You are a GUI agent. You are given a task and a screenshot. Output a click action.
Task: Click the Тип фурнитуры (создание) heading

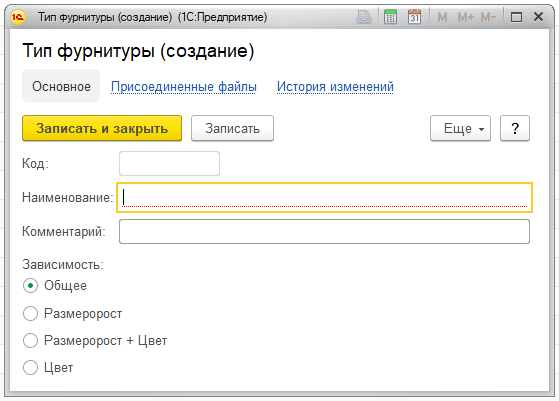click(138, 51)
